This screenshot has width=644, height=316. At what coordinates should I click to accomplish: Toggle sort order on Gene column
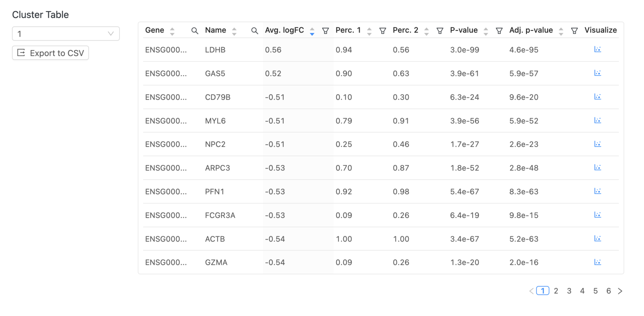(x=172, y=31)
